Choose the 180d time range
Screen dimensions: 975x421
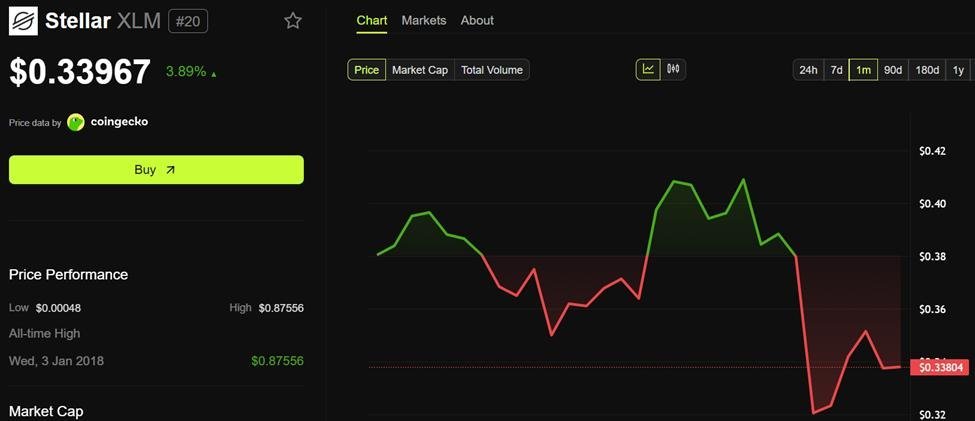click(927, 70)
